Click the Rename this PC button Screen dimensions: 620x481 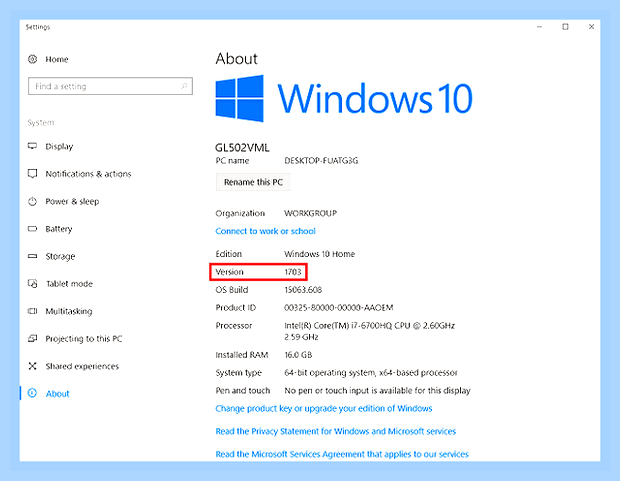[253, 182]
